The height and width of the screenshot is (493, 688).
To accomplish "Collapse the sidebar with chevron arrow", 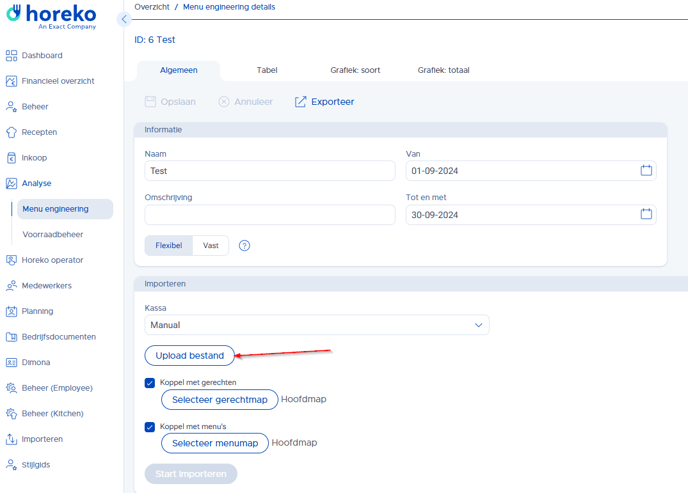I will click(x=124, y=19).
